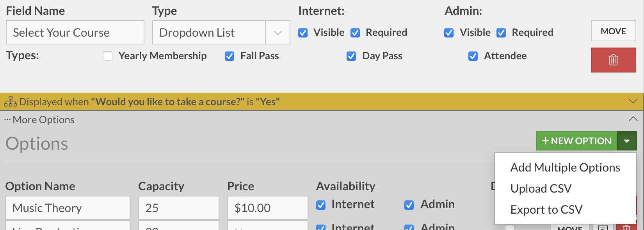Add a new option

click(x=576, y=141)
